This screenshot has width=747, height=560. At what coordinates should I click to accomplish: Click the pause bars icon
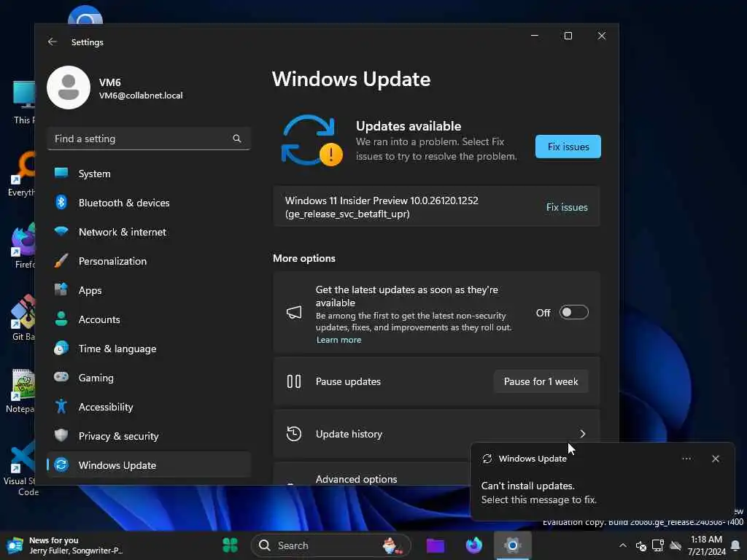click(x=293, y=381)
